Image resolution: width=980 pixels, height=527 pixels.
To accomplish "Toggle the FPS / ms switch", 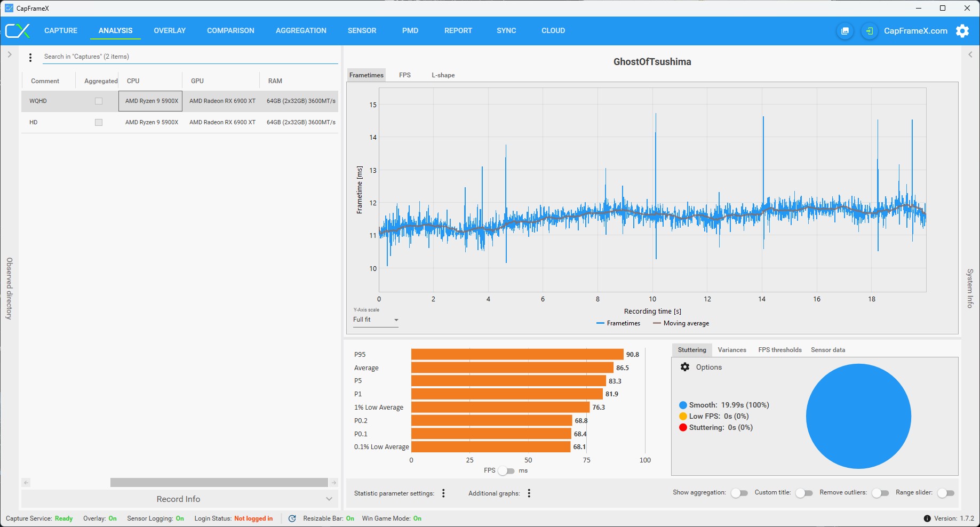I will (506, 470).
